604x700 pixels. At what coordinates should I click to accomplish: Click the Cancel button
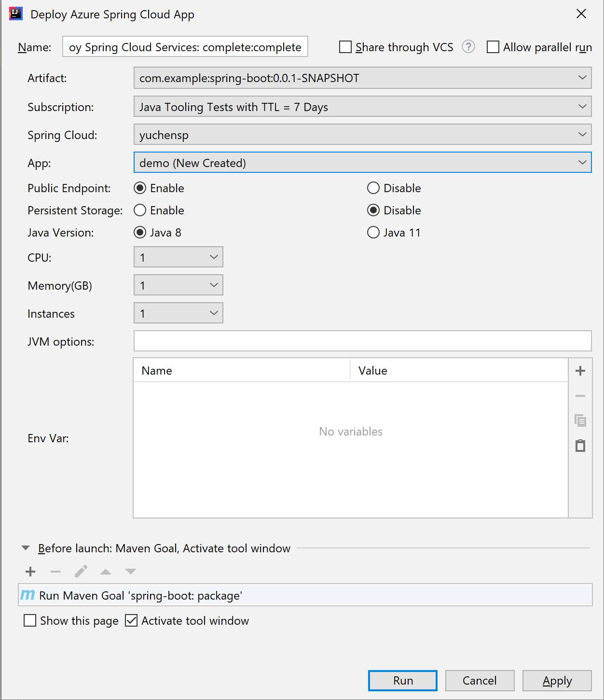coord(480,681)
